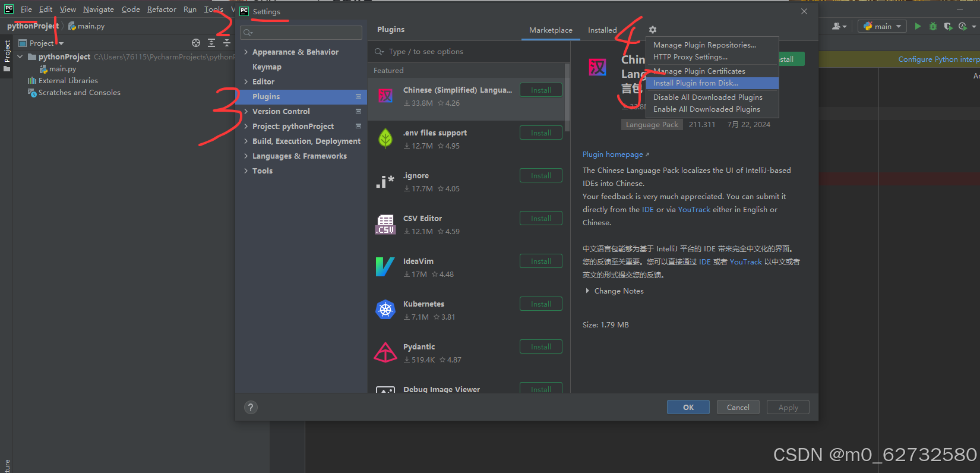980x473 pixels.
Task: Expand Appearance & Behavior settings section
Action: (246, 52)
